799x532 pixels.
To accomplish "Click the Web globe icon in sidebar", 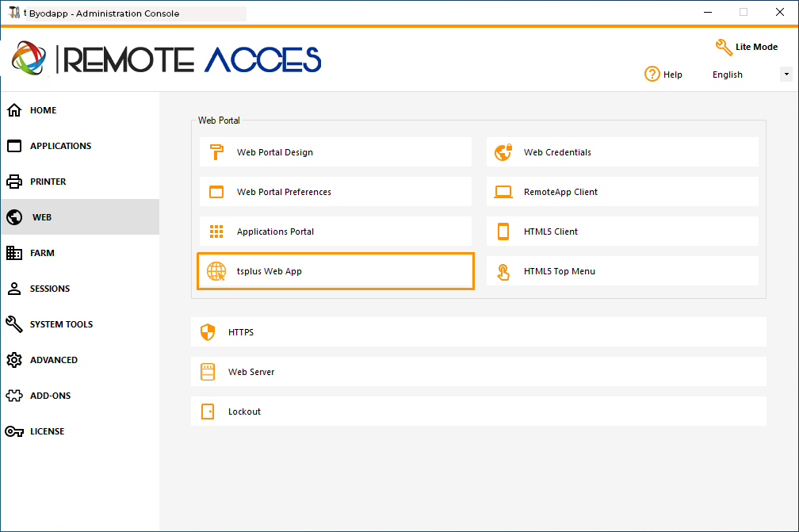I will [14, 217].
